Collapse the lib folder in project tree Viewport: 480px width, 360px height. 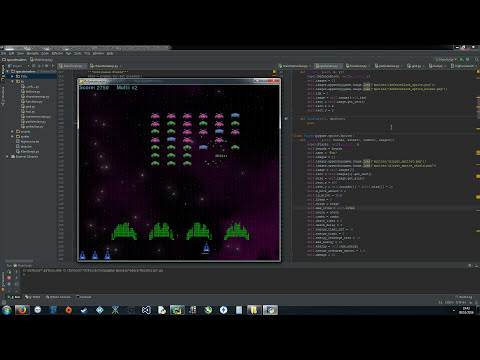pyautogui.click(x=13, y=81)
